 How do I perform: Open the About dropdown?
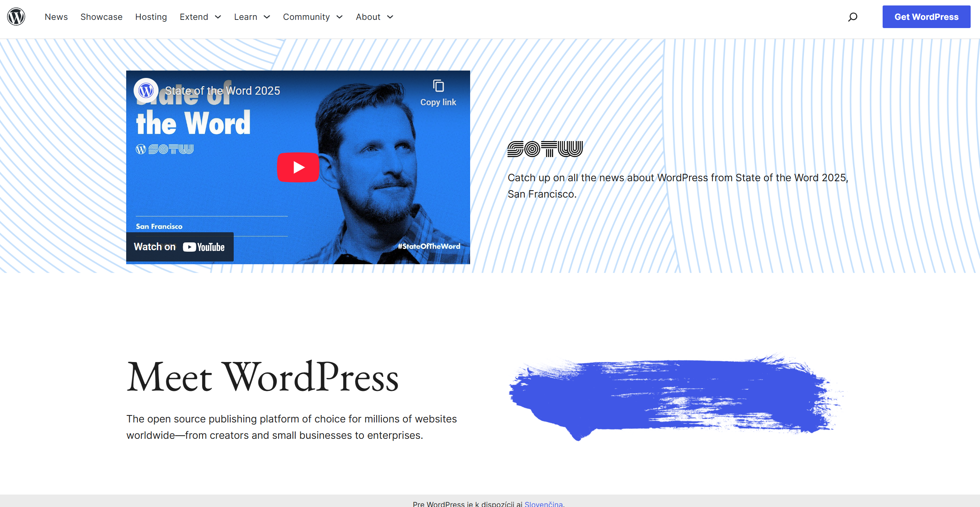(374, 17)
